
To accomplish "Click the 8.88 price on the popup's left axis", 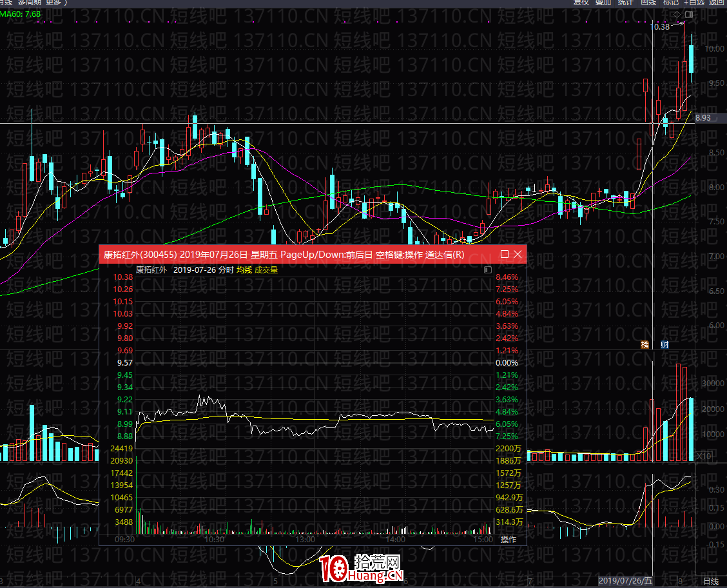I will pyautogui.click(x=125, y=436).
